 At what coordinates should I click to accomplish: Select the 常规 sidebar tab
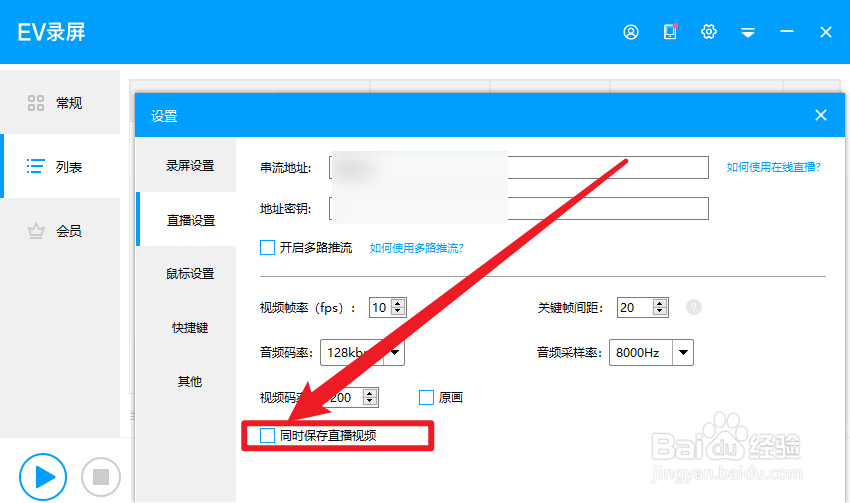pos(60,102)
